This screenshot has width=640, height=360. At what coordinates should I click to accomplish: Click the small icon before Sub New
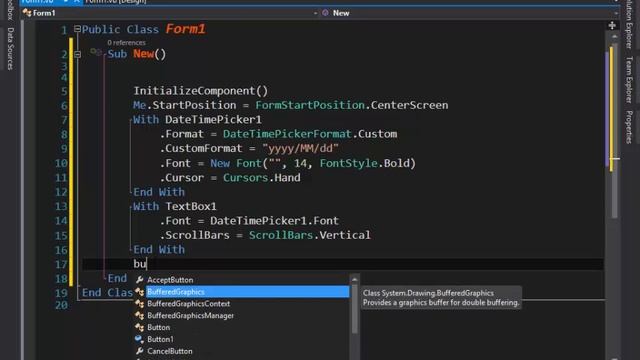[x=96, y=52]
